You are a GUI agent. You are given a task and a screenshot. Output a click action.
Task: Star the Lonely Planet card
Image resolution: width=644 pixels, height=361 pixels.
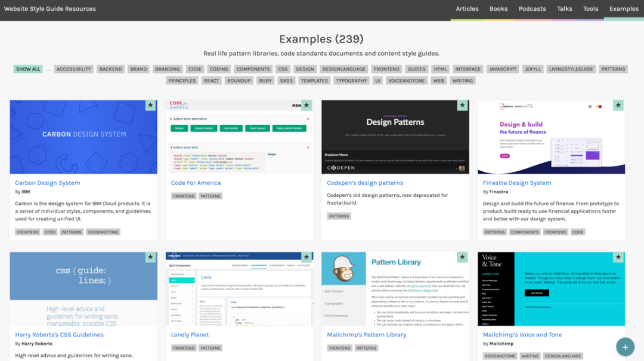306,257
